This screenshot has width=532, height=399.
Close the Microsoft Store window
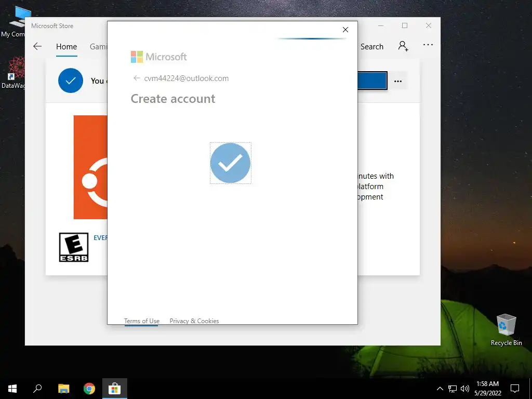[429, 26]
